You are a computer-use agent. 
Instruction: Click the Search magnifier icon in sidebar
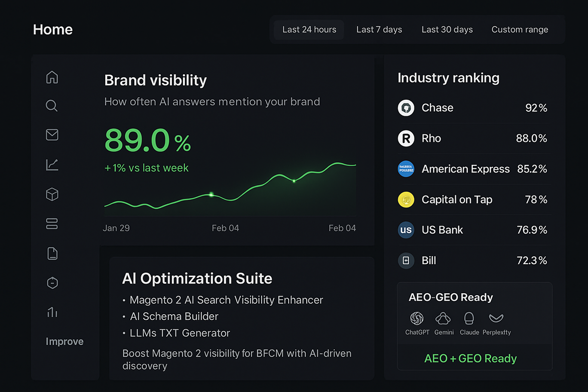point(52,106)
